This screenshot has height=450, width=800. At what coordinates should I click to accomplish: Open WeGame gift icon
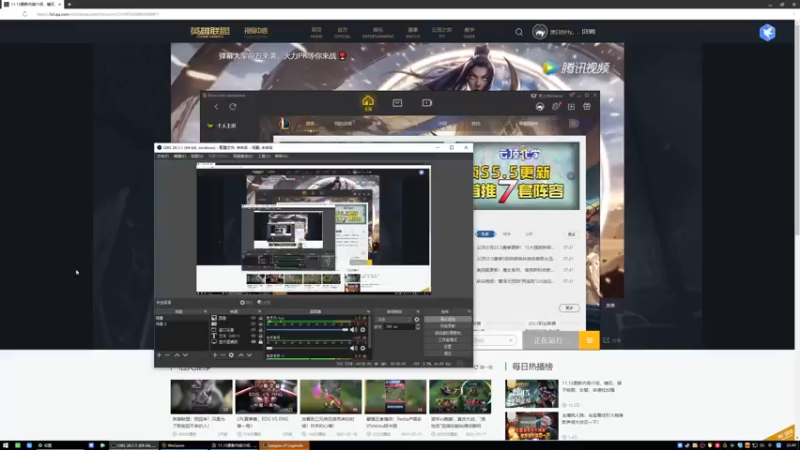point(587,107)
